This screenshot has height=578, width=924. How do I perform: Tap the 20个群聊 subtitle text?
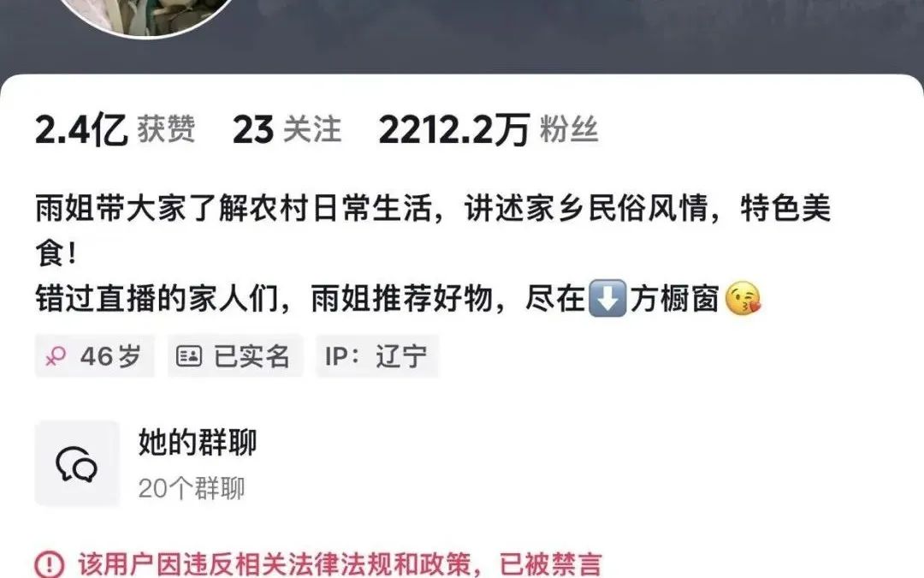pos(192,488)
